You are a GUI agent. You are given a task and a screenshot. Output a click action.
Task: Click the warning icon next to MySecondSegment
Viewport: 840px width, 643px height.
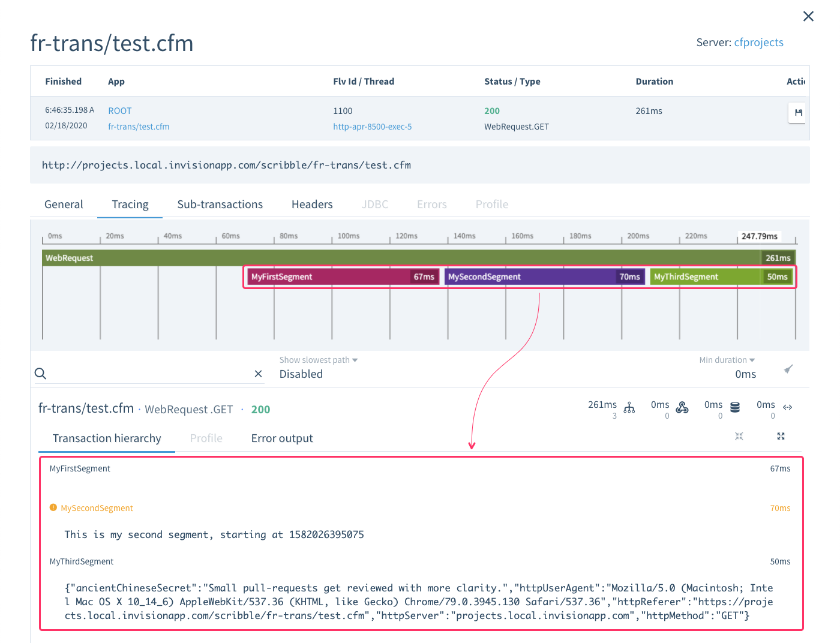(x=53, y=507)
